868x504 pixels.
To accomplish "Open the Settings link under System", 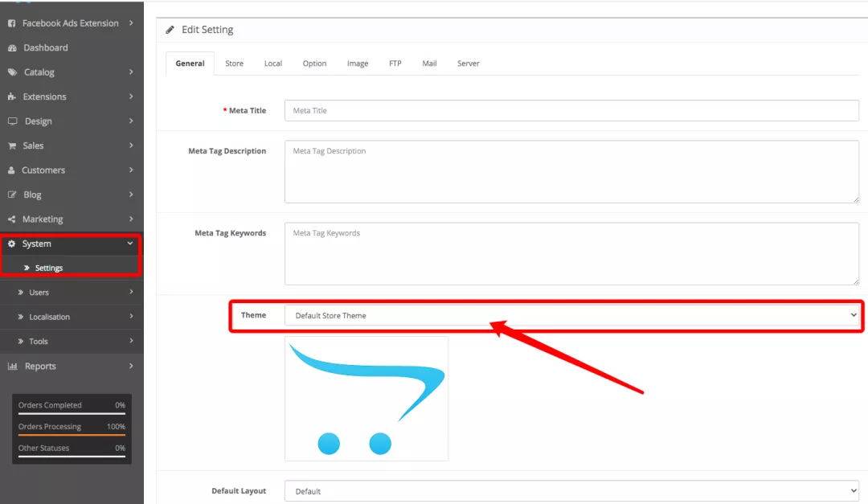I will click(x=49, y=268).
